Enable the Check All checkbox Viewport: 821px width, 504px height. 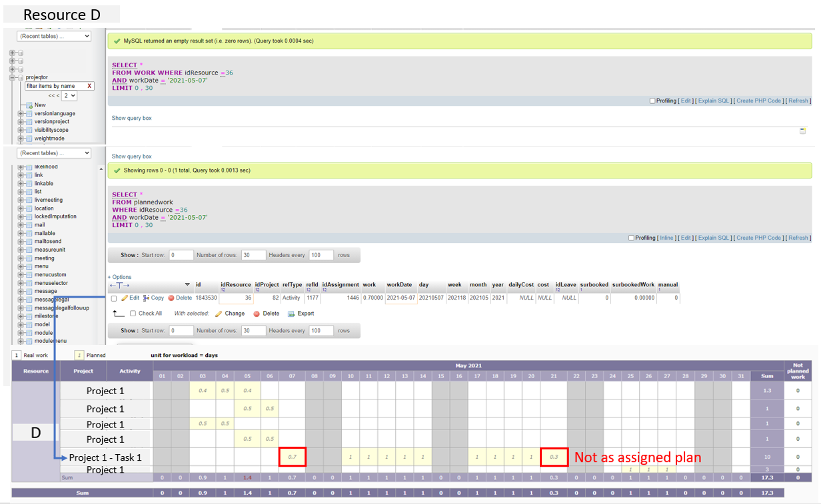coord(133,314)
